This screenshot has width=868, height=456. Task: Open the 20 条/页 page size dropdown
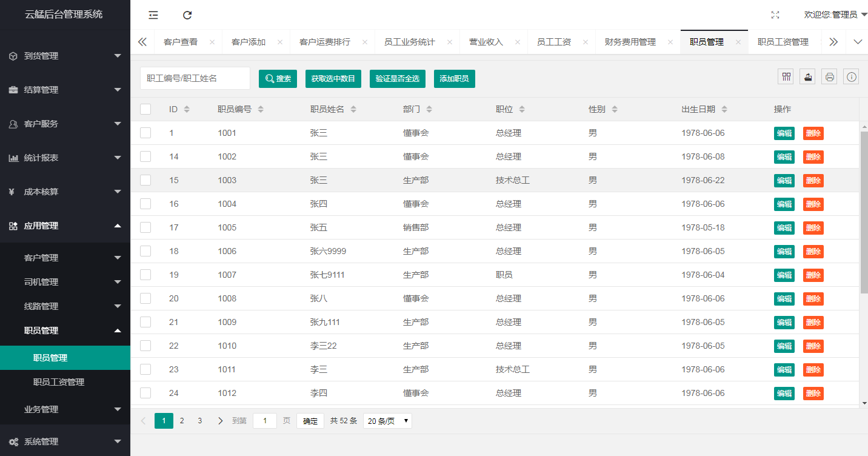click(387, 421)
